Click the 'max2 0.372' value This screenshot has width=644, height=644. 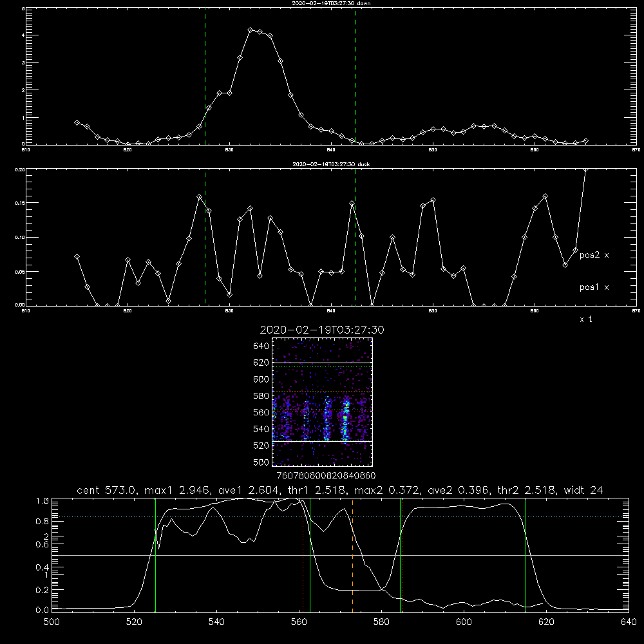[385, 490]
